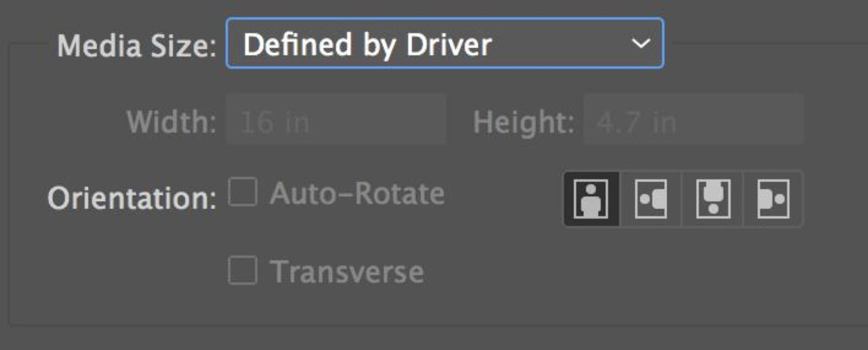Select the portrait up orientation icon
868x350 pixels.
(x=591, y=199)
